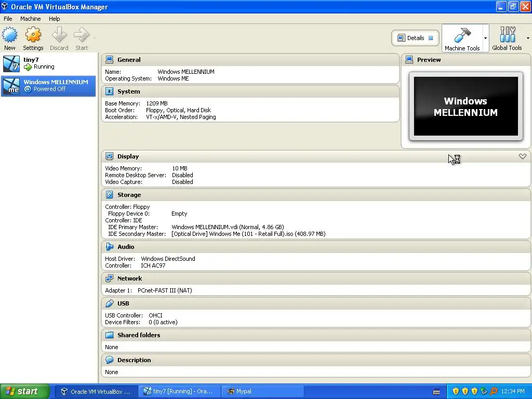532x399 pixels.
Task: Click the Windows start button
Action: [x=25, y=392]
